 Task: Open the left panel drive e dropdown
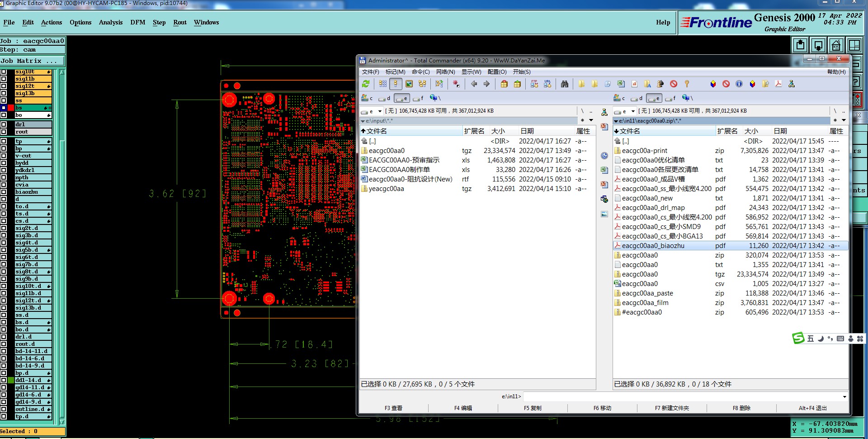(x=380, y=111)
